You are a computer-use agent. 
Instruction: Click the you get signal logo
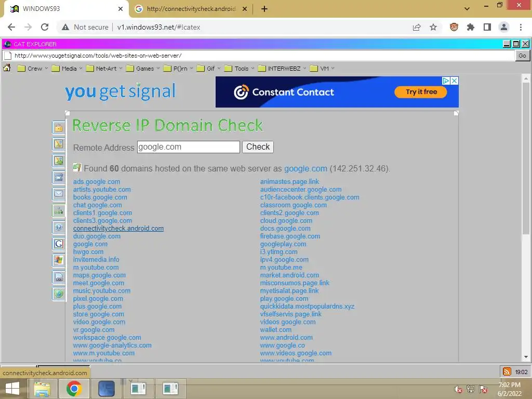tap(121, 91)
